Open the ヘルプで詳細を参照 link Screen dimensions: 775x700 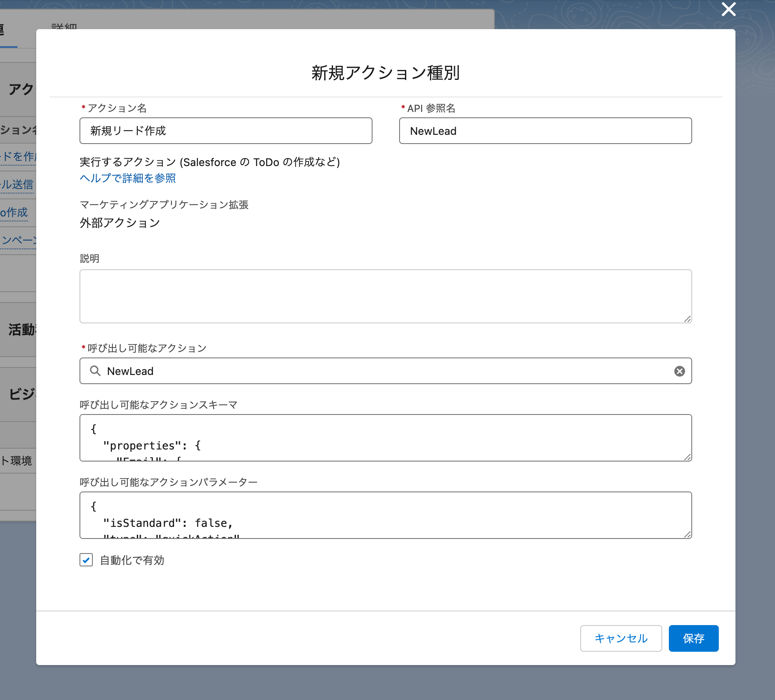pos(128,178)
